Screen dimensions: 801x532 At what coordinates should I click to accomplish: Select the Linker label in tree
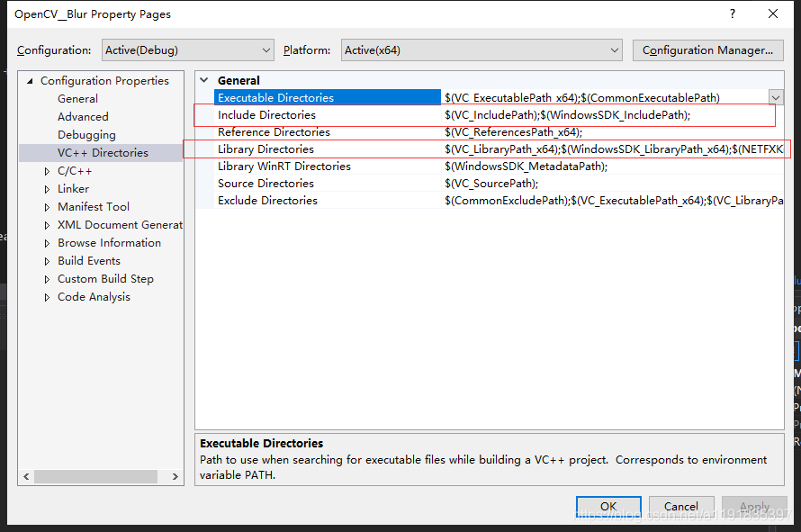point(73,188)
